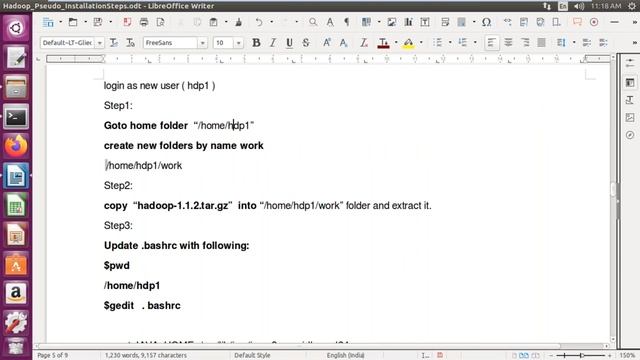Apply yellow highlighting color
Viewport: 640px width, 360px height.
point(408,42)
